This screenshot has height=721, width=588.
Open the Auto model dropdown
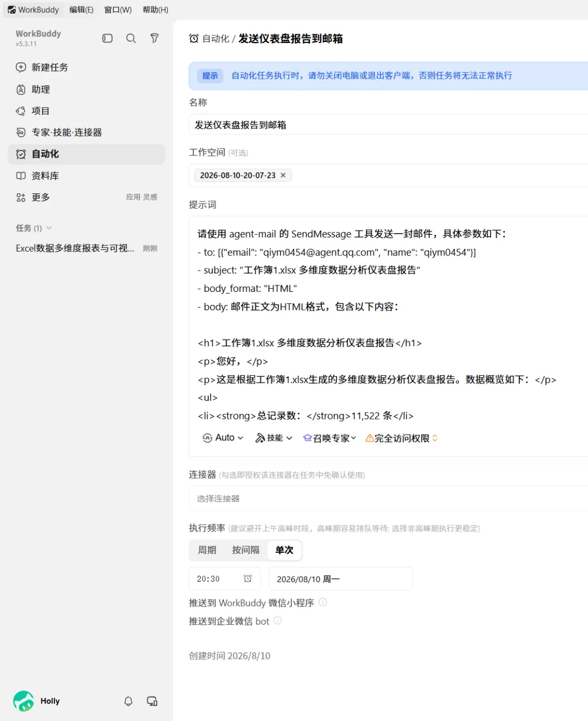[223, 438]
